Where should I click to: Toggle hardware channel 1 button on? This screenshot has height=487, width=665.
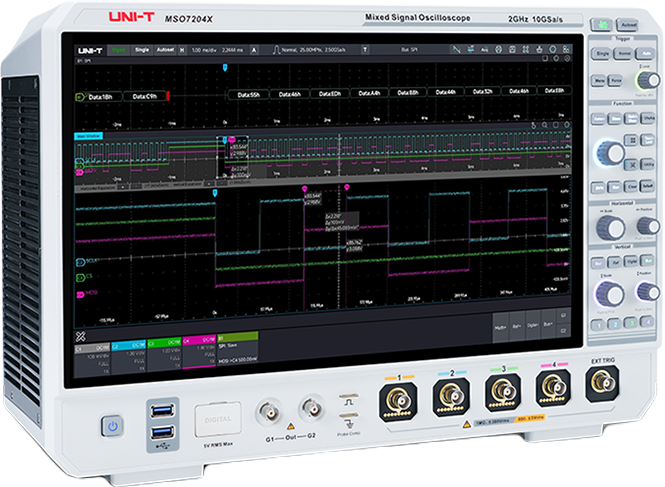pos(599,325)
